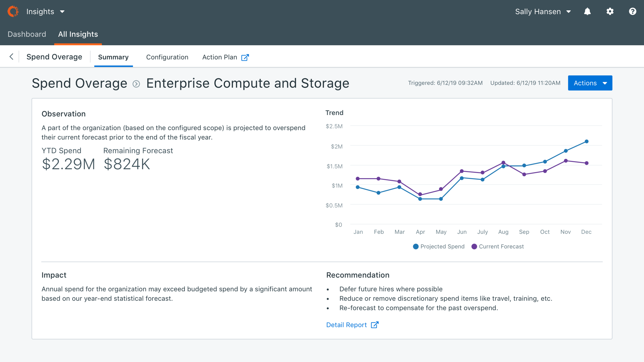Screen dimensions: 644x362
Task: Click the help question mark icon
Action: click(632, 12)
